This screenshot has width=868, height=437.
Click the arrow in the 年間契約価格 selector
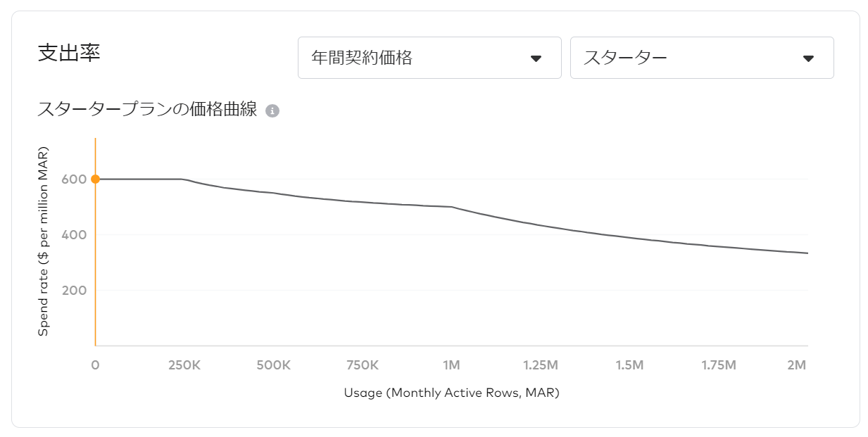[536, 58]
